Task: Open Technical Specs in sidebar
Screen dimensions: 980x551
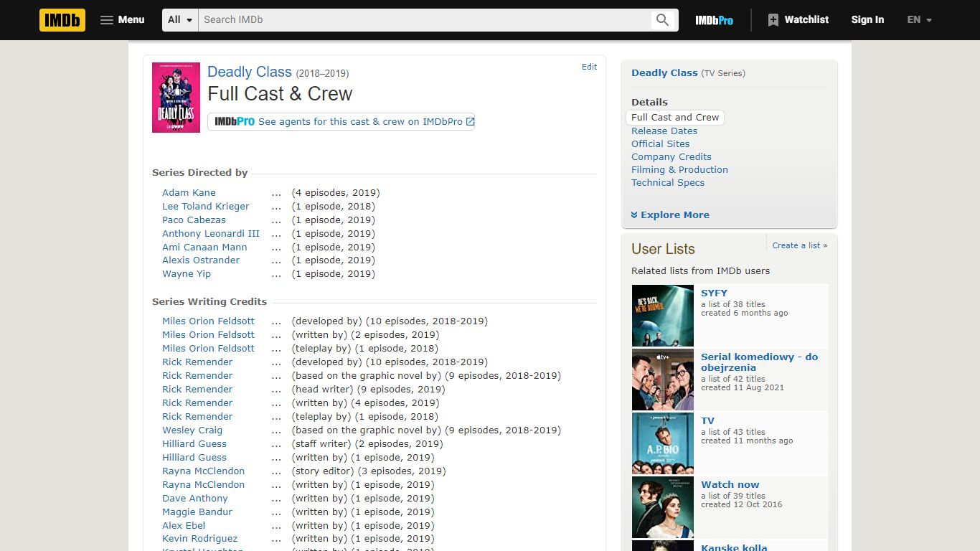Action: tap(668, 183)
